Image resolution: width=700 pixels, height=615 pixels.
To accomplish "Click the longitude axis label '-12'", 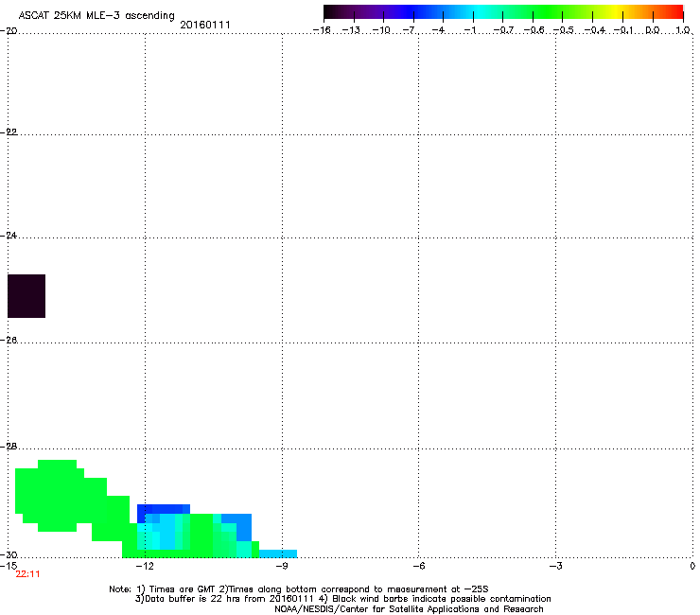I will click(144, 566).
